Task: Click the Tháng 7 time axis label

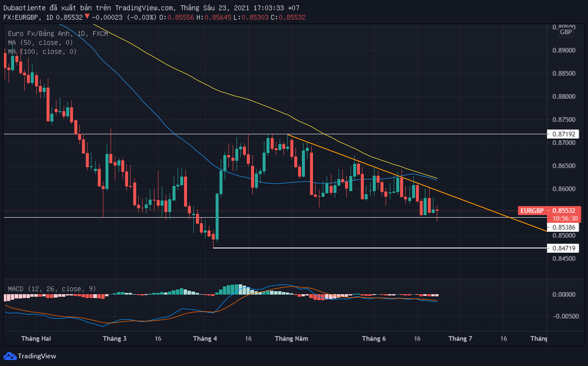Action: (460, 339)
